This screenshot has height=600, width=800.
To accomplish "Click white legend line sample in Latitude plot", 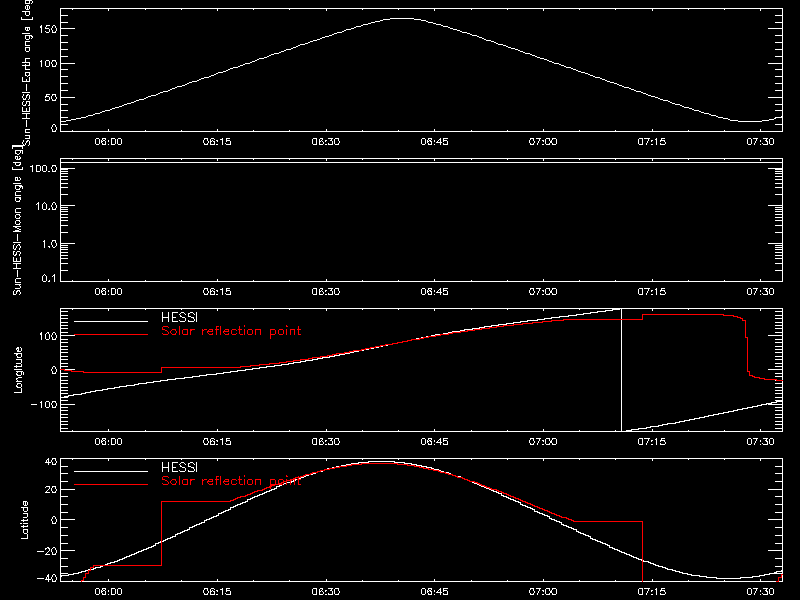I will [x=111, y=471].
